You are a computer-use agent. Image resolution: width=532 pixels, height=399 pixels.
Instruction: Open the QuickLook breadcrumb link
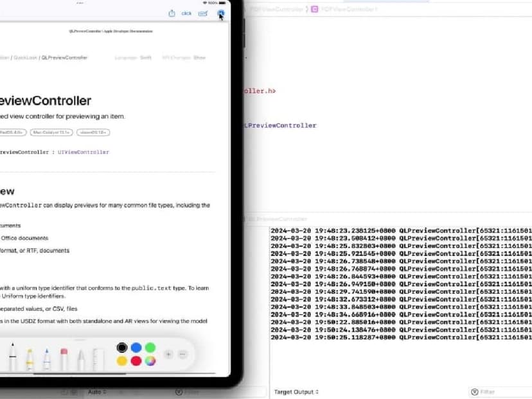[x=25, y=58]
